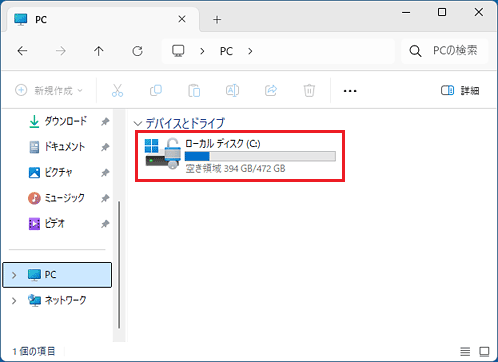Switch to large icons view
This screenshot has width=498, height=362.
coord(484,351)
